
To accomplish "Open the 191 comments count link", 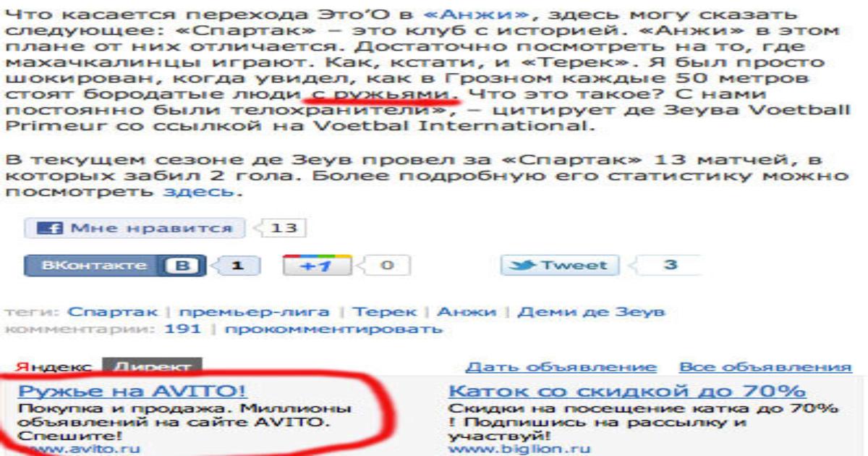I will 182,329.
